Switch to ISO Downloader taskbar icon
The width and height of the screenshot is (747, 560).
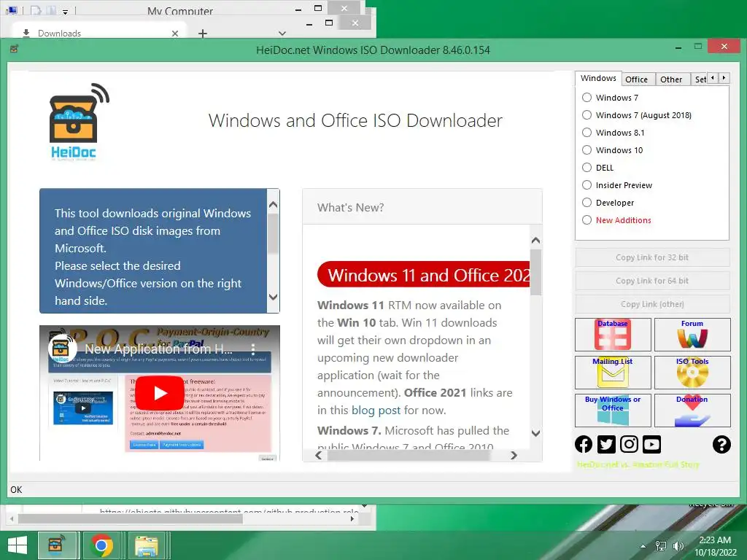(x=57, y=545)
